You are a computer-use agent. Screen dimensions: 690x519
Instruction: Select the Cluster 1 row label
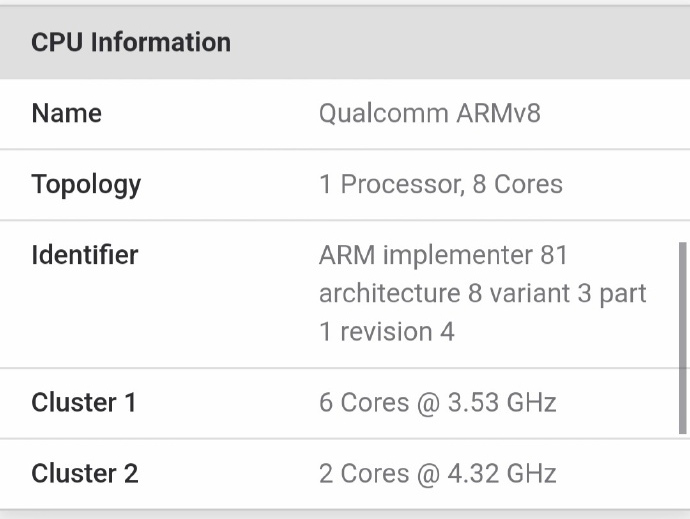(84, 402)
